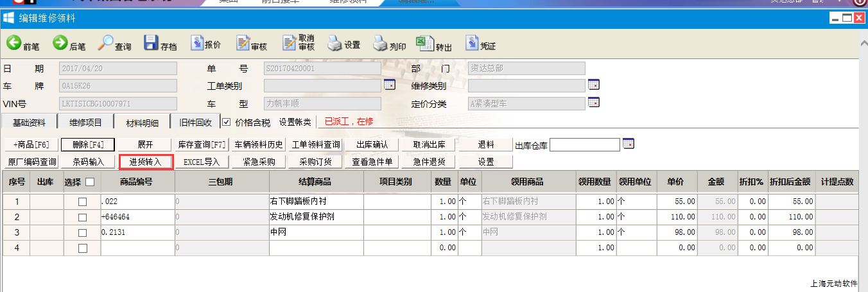Screen dimensions: 868x292
Task: Go to previous record with 前笔
Action: [23, 44]
